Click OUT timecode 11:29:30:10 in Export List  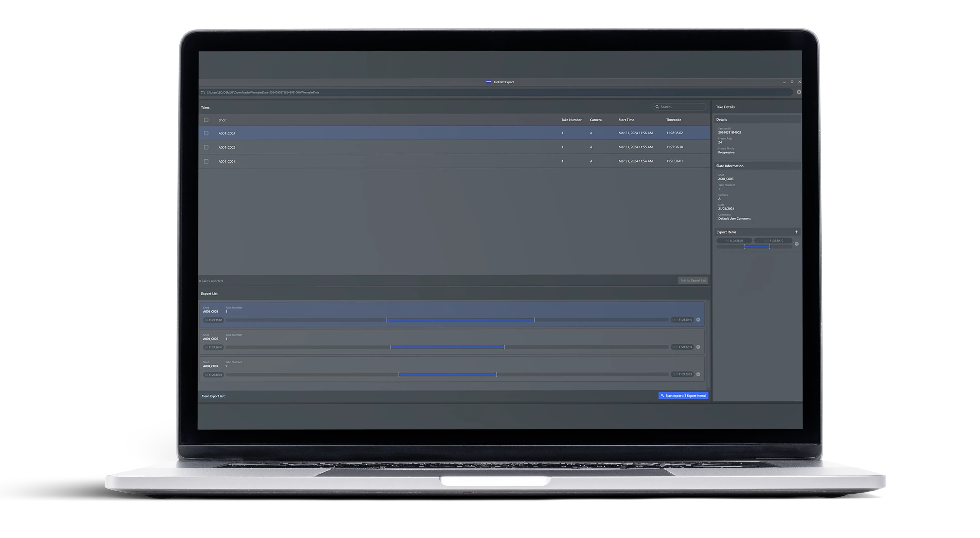point(682,320)
